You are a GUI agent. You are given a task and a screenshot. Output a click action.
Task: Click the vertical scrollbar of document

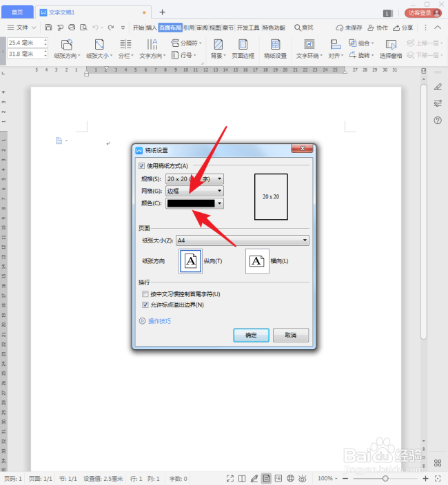pos(424,211)
